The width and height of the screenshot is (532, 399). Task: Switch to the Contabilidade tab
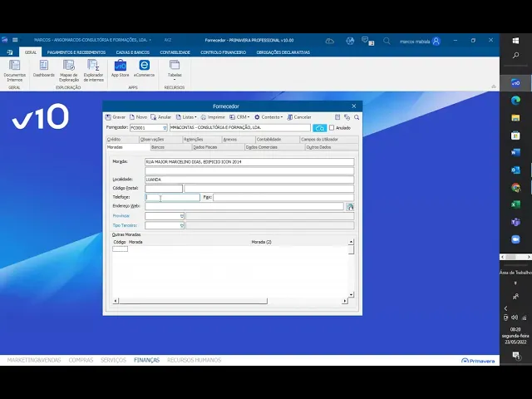[x=277, y=140]
